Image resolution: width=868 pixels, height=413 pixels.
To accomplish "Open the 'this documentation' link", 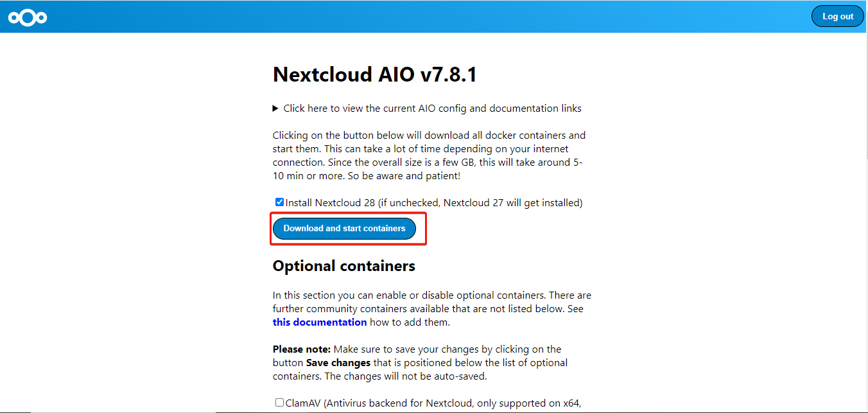I will [x=319, y=322].
